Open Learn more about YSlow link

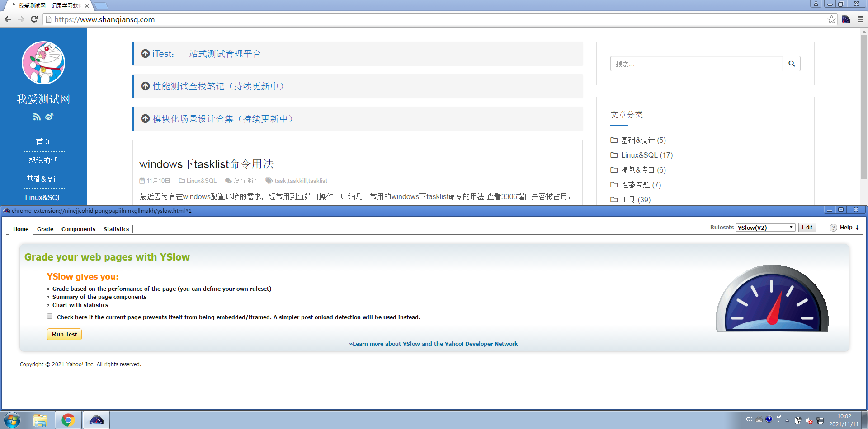point(433,344)
